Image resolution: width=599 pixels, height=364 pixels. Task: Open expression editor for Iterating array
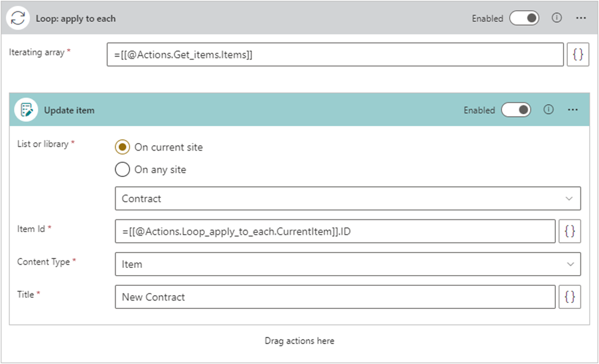578,55
